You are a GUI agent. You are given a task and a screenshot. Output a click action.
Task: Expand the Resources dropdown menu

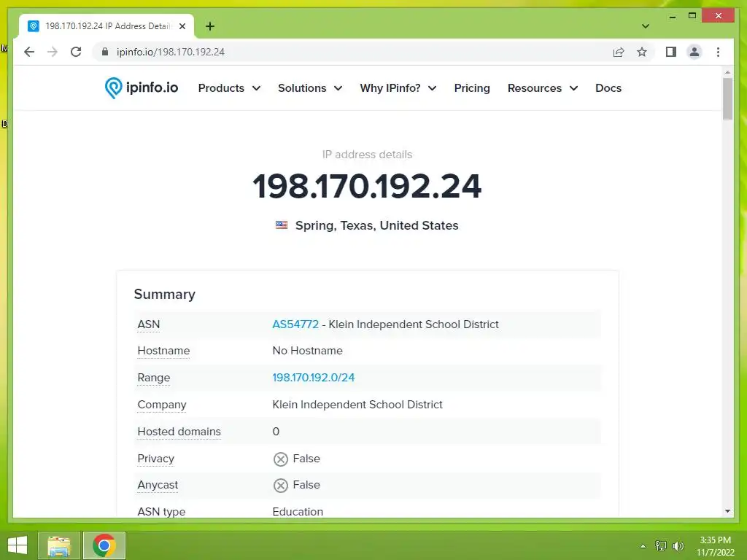pyautogui.click(x=543, y=88)
